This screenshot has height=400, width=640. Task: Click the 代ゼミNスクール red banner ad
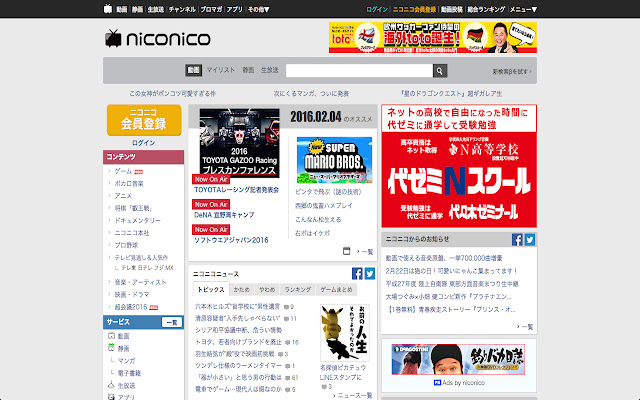459,166
